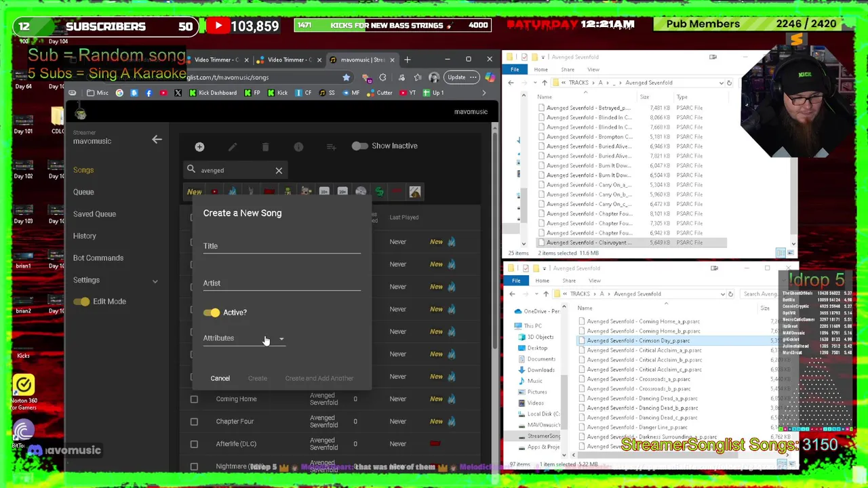Open Share tab in top Explorer window
Viewport: 868px width, 488px height.
coord(568,70)
